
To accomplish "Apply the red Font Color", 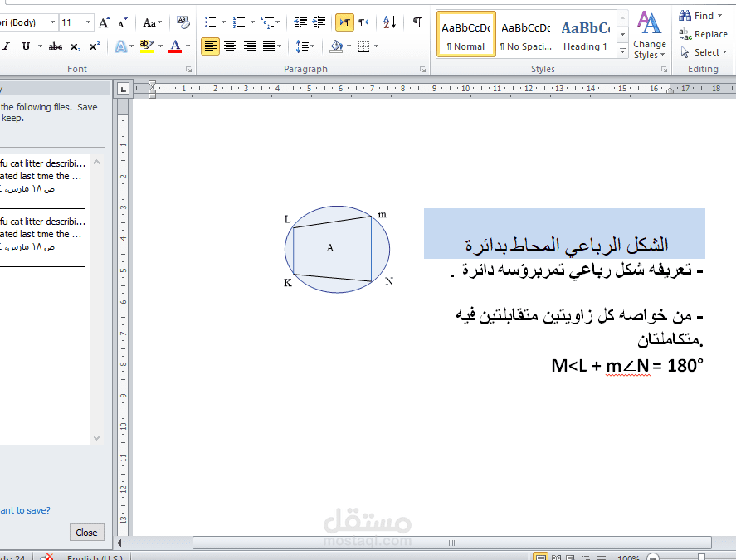I will tap(174, 45).
